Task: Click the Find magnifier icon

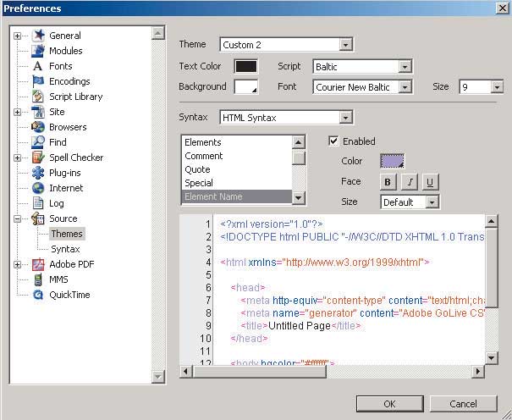Action: coord(38,142)
